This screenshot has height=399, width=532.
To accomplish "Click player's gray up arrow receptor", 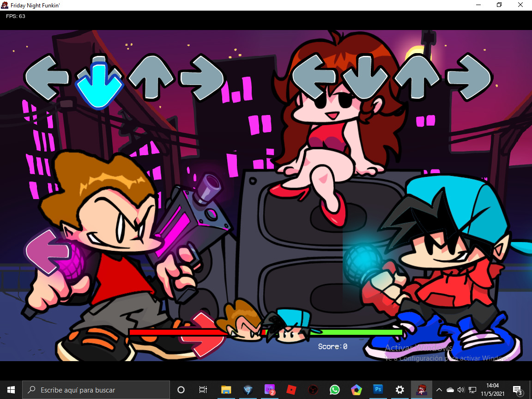I will pos(417,77).
